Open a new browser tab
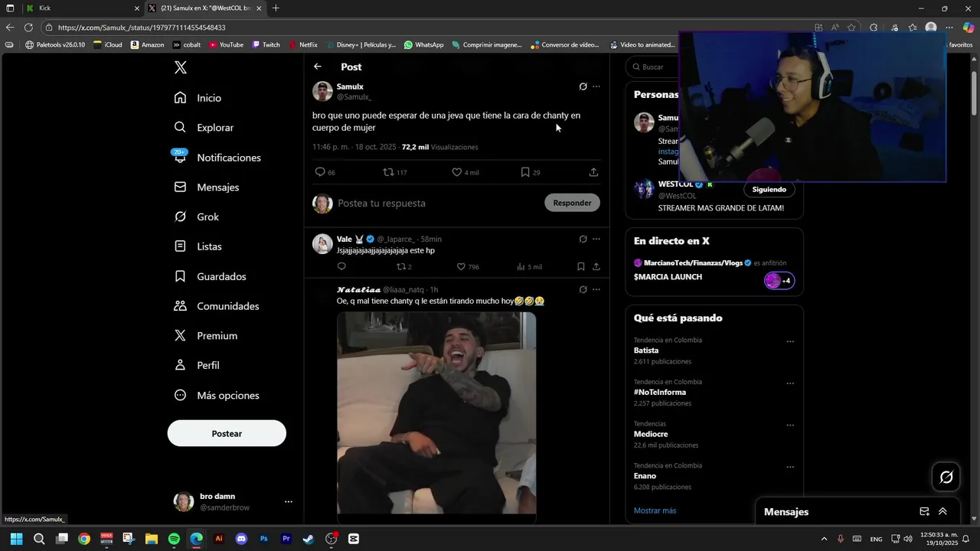This screenshot has height=551, width=980. click(x=276, y=8)
